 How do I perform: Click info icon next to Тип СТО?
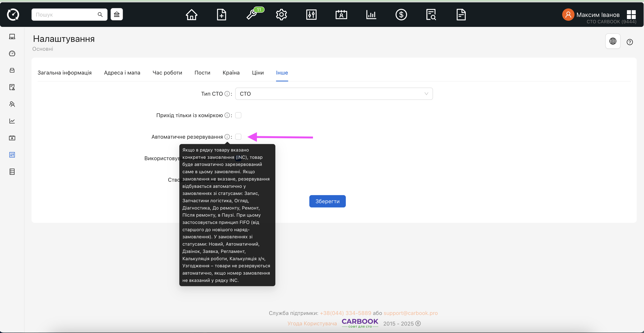point(227,94)
